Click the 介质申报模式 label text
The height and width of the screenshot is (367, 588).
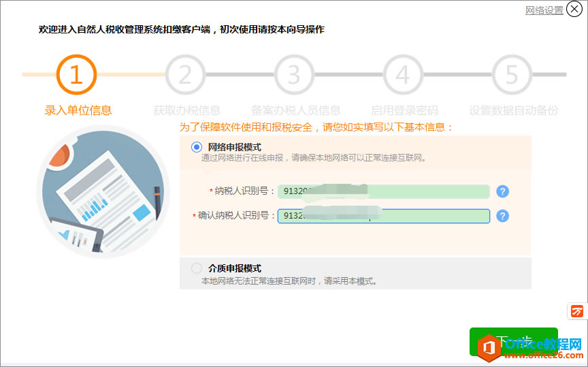coord(235,268)
